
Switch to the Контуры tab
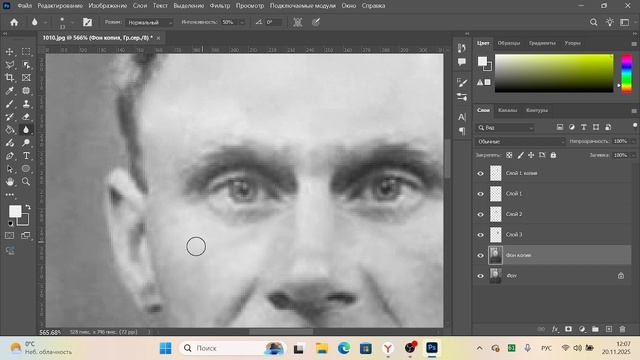pos(537,110)
